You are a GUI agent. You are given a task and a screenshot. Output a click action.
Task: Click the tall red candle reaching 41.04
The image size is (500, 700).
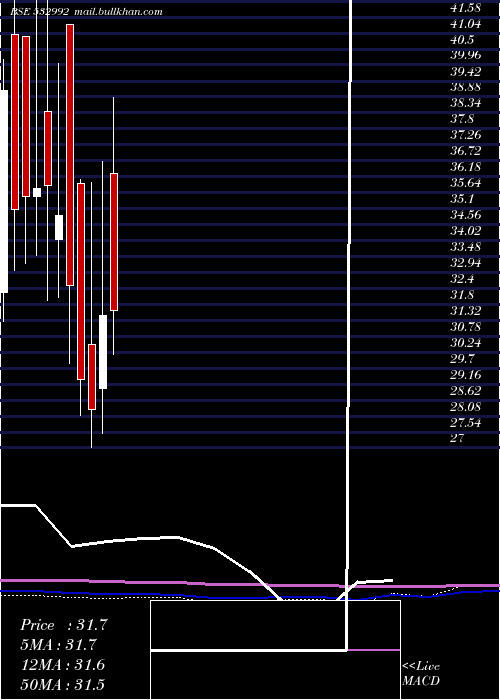click(x=70, y=155)
